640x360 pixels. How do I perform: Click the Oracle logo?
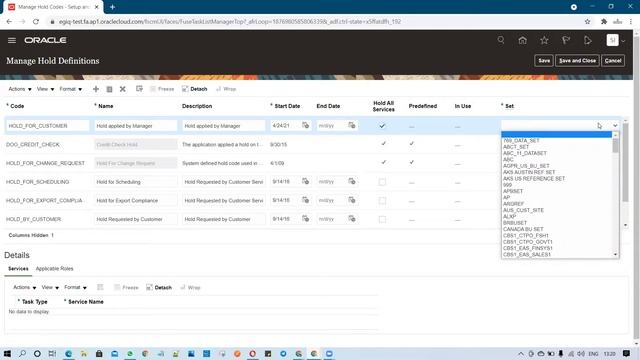(45, 40)
